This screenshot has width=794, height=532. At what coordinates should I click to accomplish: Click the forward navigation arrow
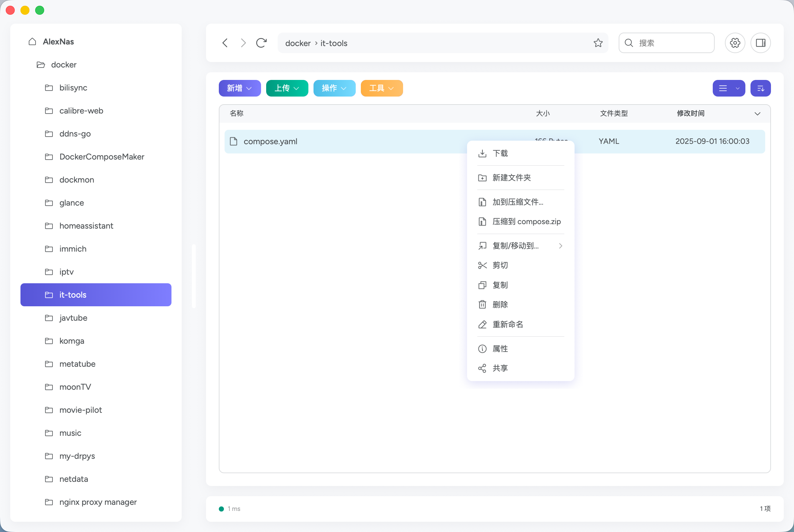(243, 43)
